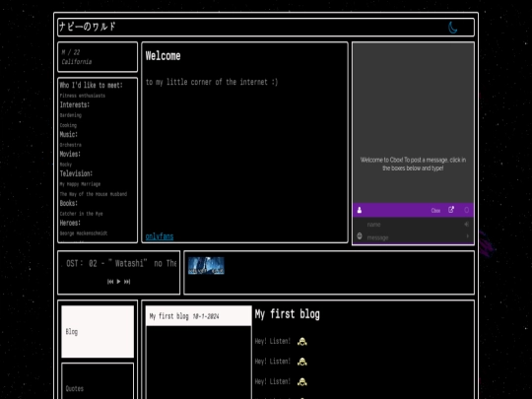Screen dimensions: 532x399
Task: Open the onlyfans link
Action: pyautogui.click(x=160, y=236)
